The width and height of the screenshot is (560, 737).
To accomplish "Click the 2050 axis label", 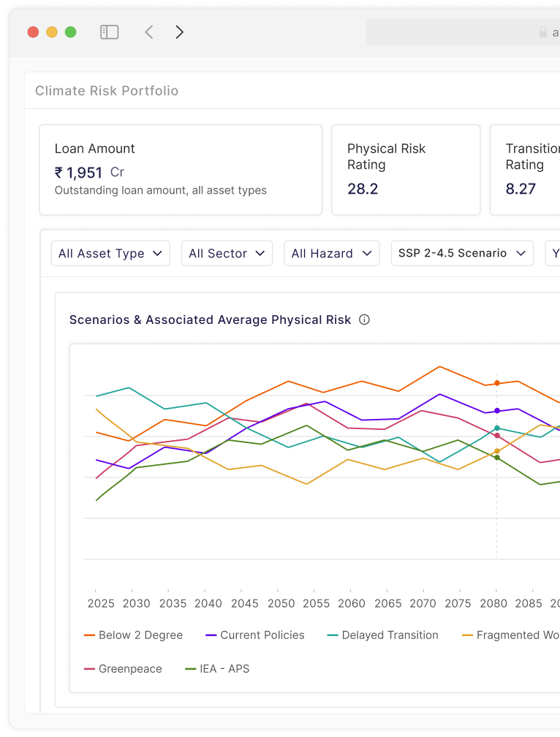I will click(281, 603).
